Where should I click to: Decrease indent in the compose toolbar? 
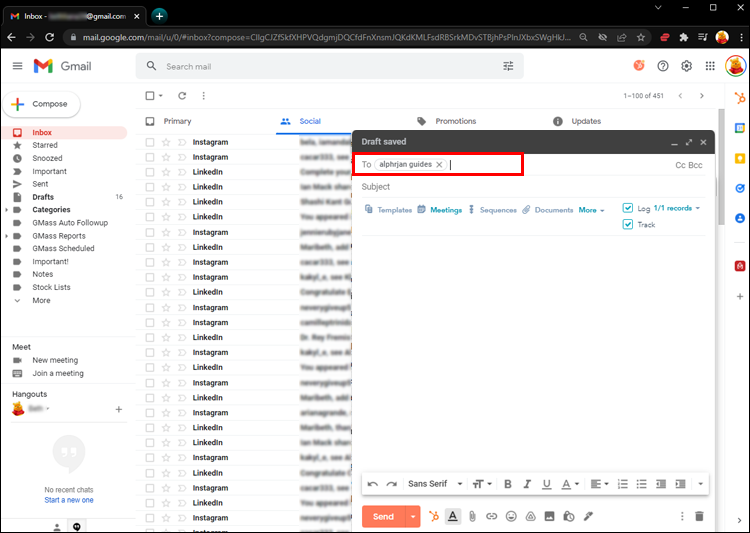661,484
